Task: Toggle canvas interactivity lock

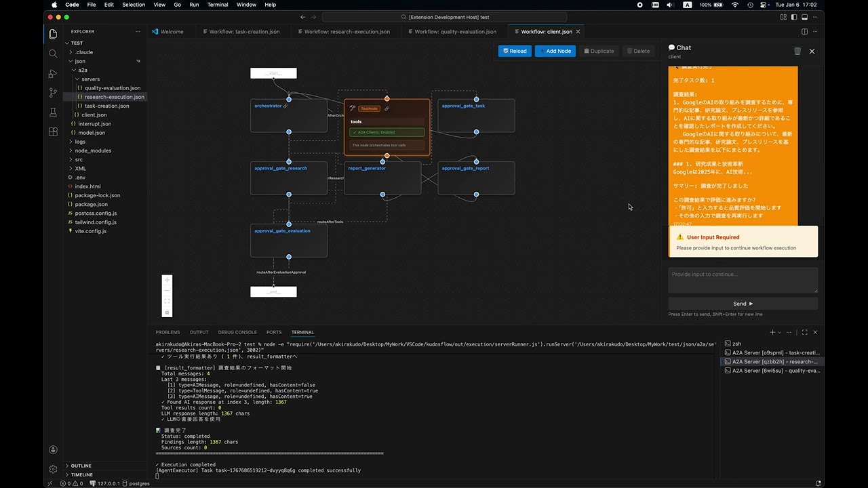Action: 167,312
